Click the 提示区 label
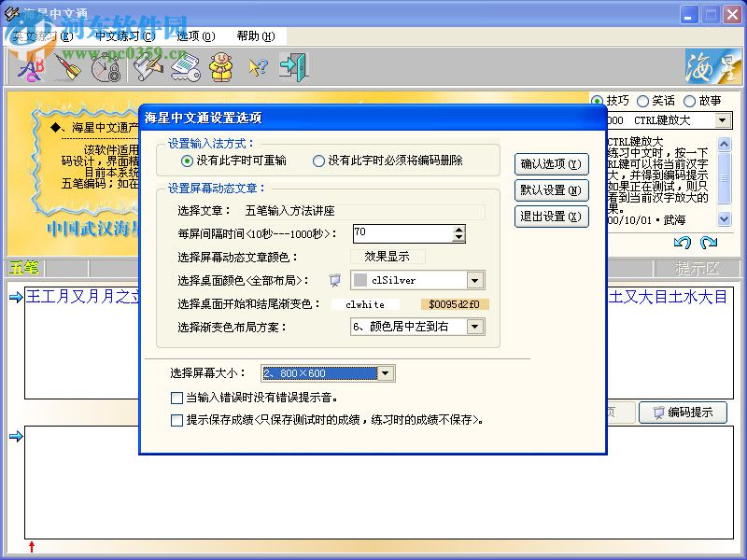Screen dimensions: 747x560 pos(697,269)
